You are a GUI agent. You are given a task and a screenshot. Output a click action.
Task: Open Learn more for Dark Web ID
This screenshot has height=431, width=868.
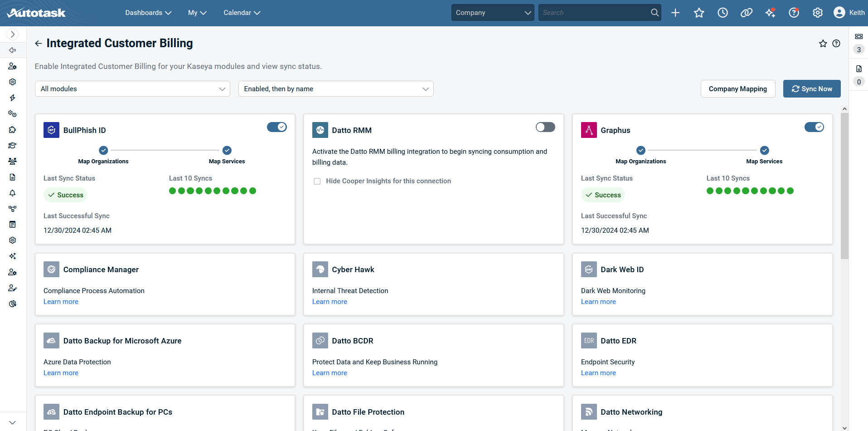click(598, 302)
